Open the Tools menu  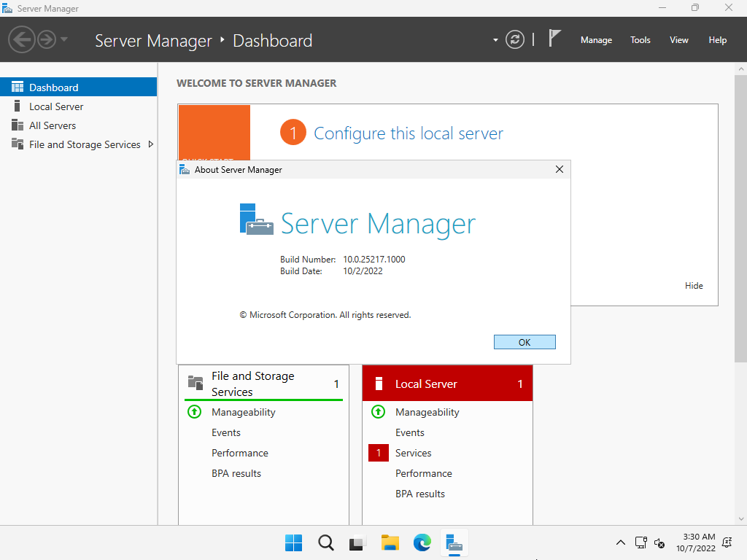click(x=640, y=40)
